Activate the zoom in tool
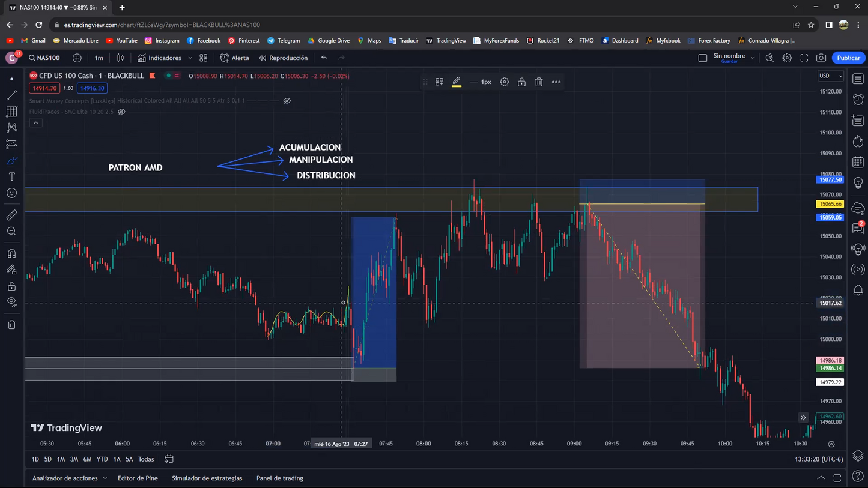Image resolution: width=868 pixels, height=488 pixels. click(x=11, y=231)
